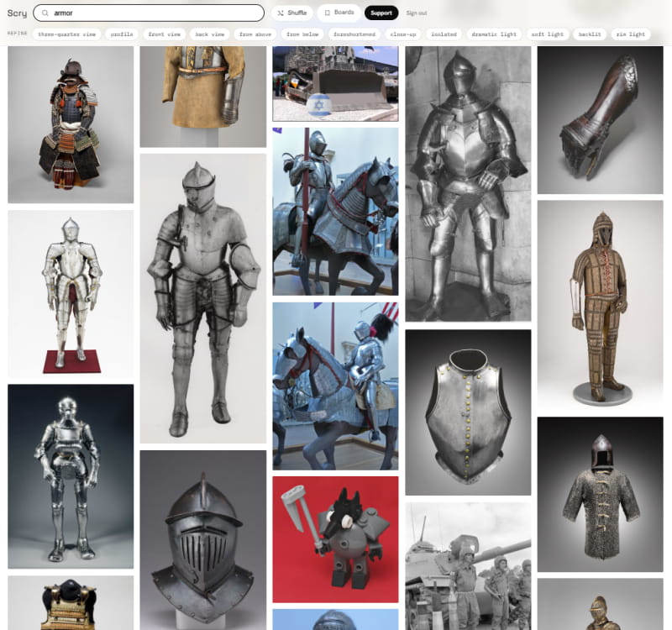Open the armored gauntlet image

click(600, 120)
